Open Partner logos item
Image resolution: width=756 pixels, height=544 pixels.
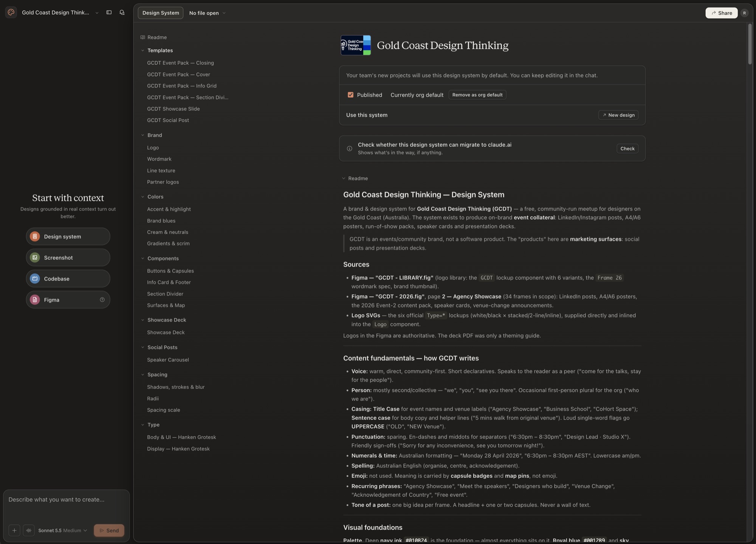163,182
